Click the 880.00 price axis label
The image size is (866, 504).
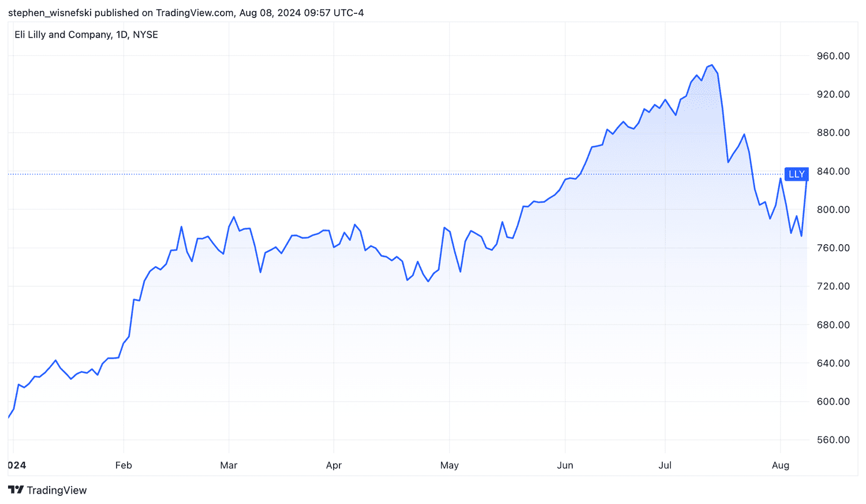(833, 133)
